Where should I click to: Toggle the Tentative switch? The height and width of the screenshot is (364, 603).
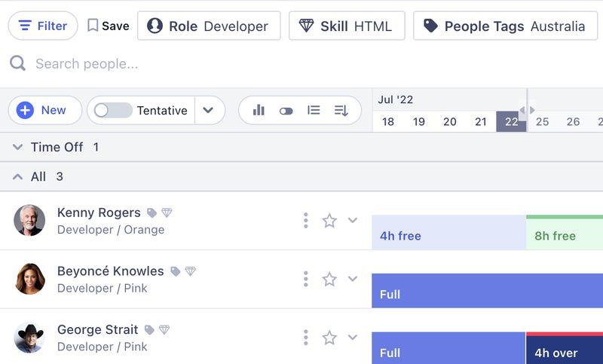[x=113, y=110]
